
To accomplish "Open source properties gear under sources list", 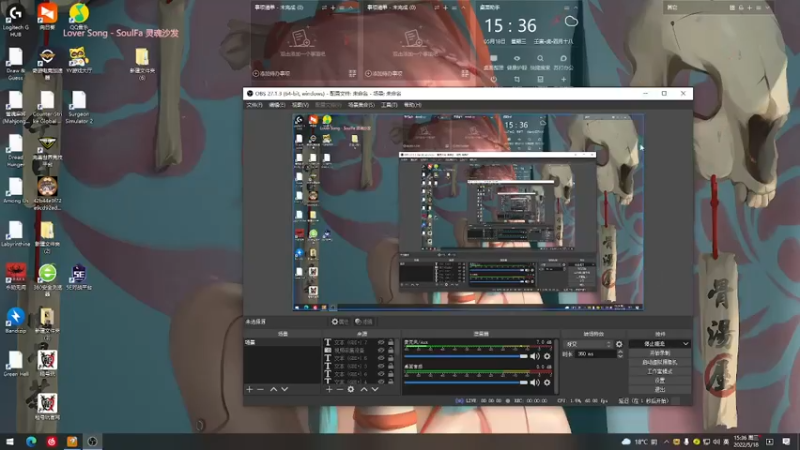I will point(351,389).
